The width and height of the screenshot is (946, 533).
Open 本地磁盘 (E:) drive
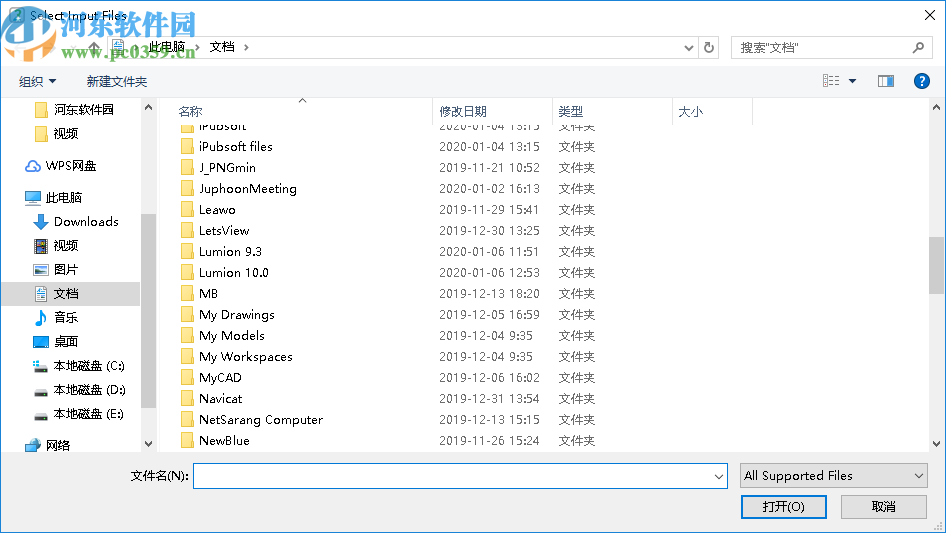click(x=78, y=414)
